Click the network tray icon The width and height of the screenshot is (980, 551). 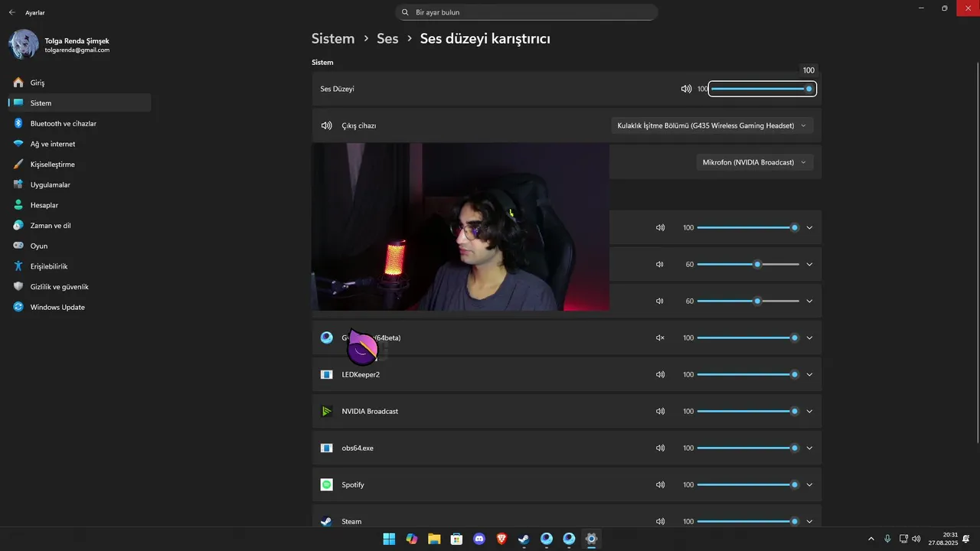(903, 539)
